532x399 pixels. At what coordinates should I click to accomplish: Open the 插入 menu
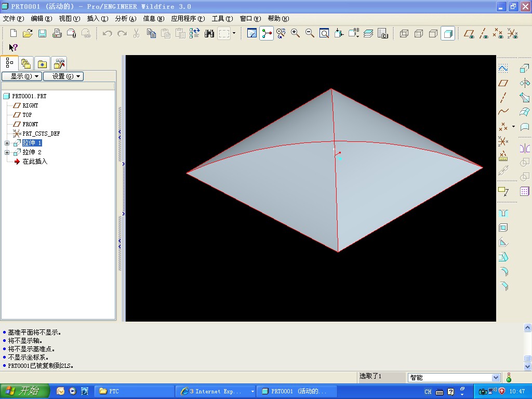[98, 19]
